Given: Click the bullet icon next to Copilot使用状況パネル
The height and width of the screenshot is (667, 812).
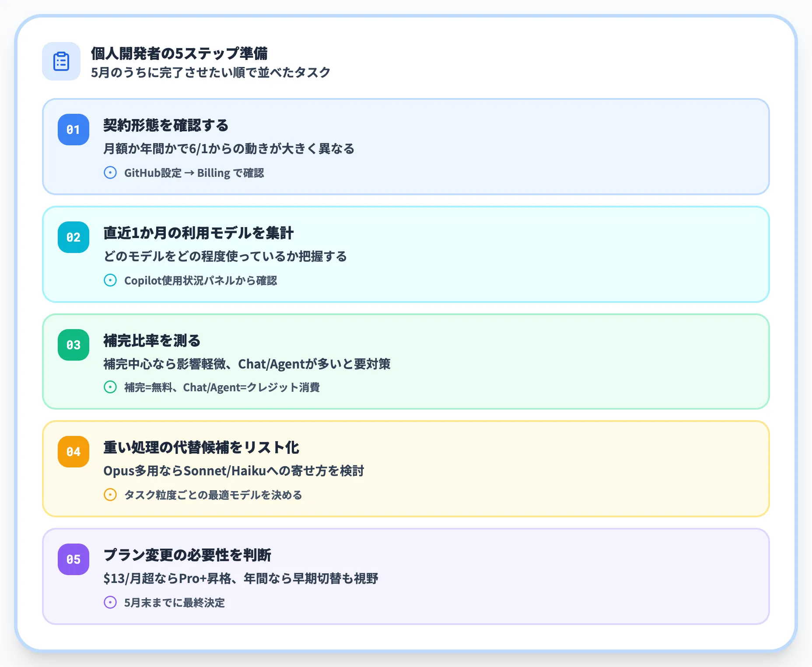Looking at the screenshot, I should 110,281.
